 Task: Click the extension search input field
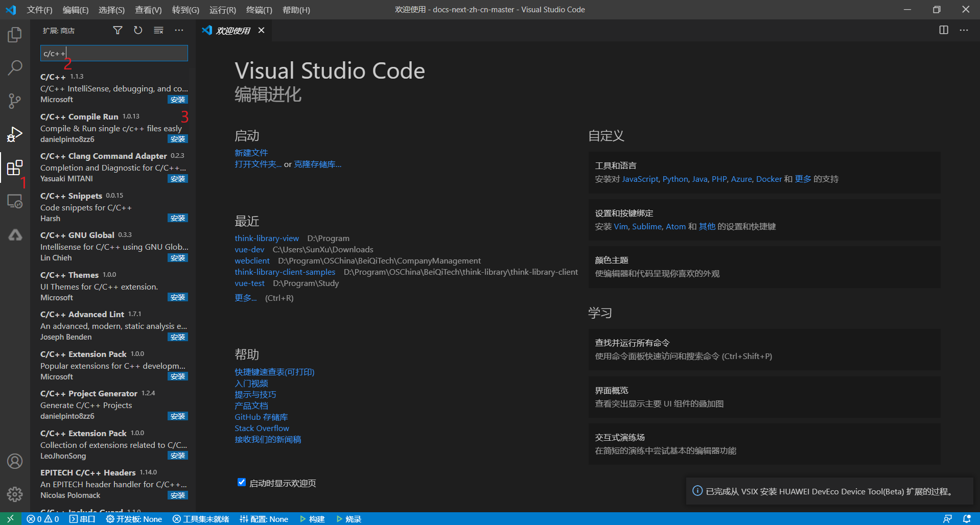tap(114, 53)
